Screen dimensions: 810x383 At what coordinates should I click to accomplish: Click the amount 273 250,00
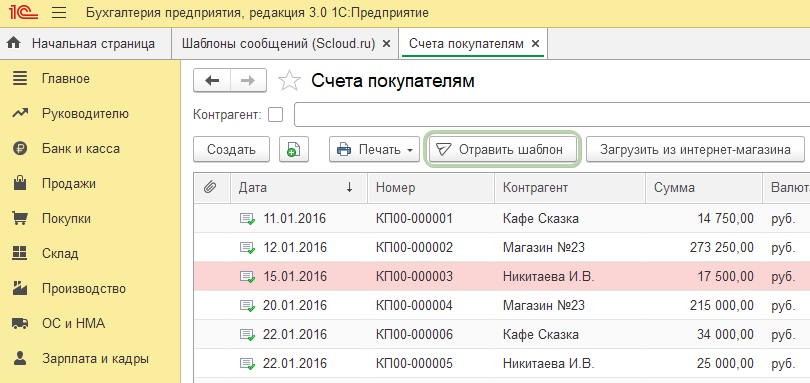tap(722, 248)
